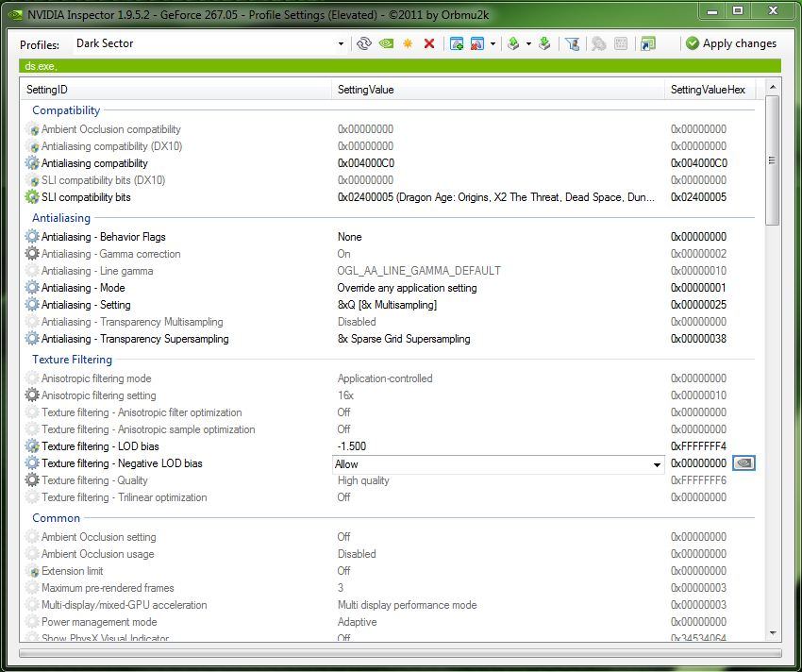This screenshot has width=802, height=672.
Task: Click the Antialiasing group header
Action: click(x=61, y=217)
